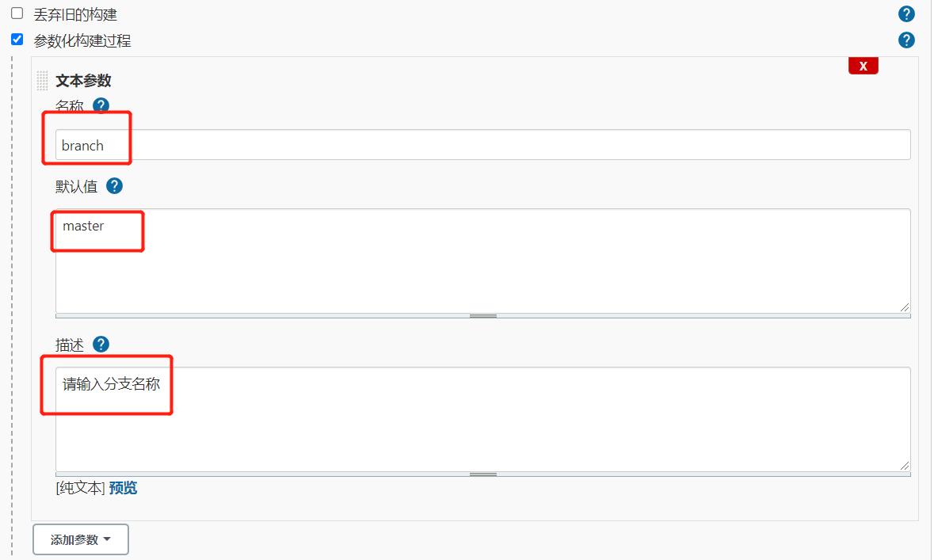Enable the 丢弃旧的构建 checkbox
The height and width of the screenshot is (560, 934).
[x=17, y=13]
